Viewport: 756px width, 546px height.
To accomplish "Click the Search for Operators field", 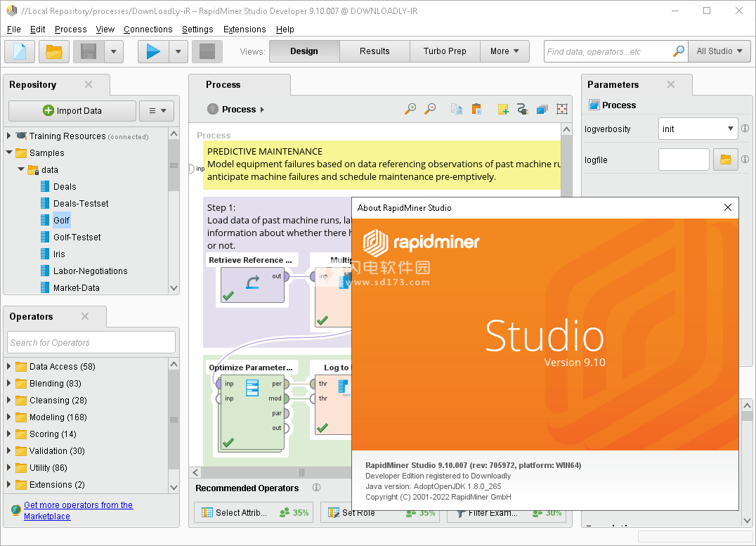I will [91, 342].
